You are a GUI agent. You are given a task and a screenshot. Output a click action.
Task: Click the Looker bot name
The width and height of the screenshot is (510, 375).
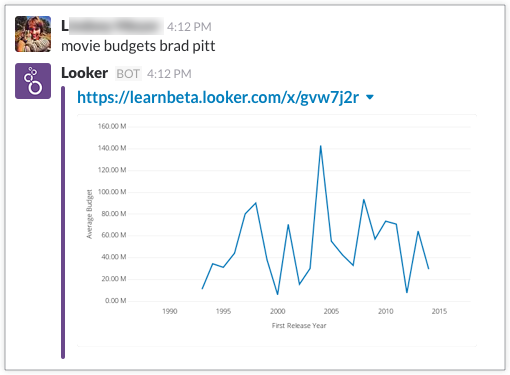(x=84, y=73)
